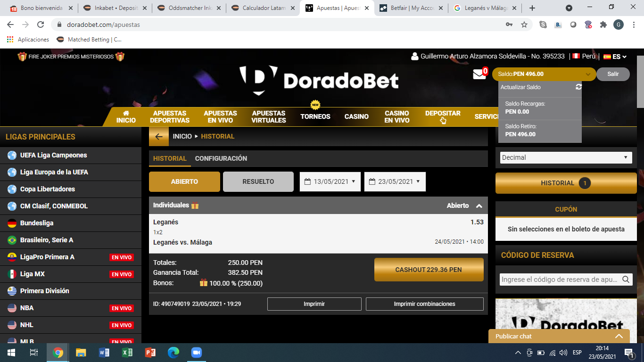Open the ES language dropdown
This screenshot has height=362, width=644.
tap(615, 57)
